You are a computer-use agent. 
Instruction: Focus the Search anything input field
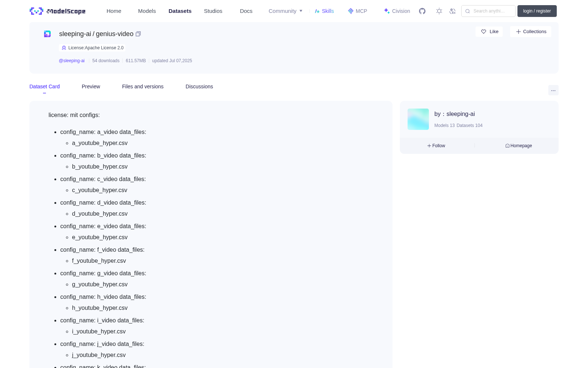pyautogui.click(x=488, y=11)
